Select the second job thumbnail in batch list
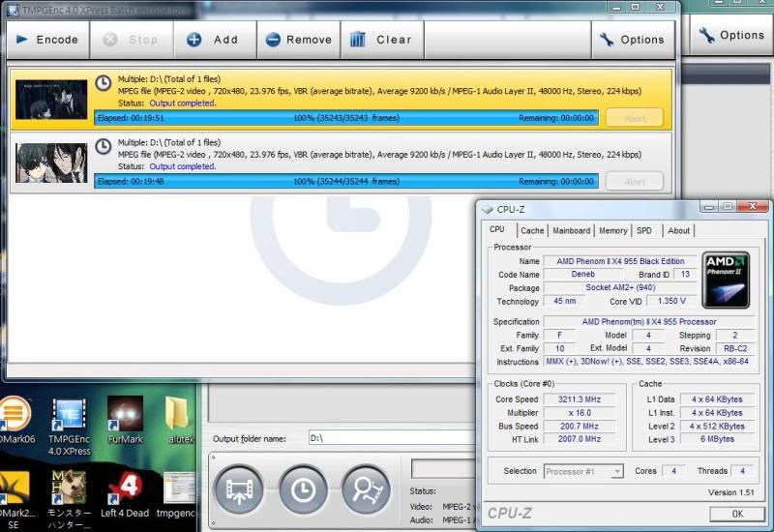Screen dimensions: 774x532 (51, 163)
